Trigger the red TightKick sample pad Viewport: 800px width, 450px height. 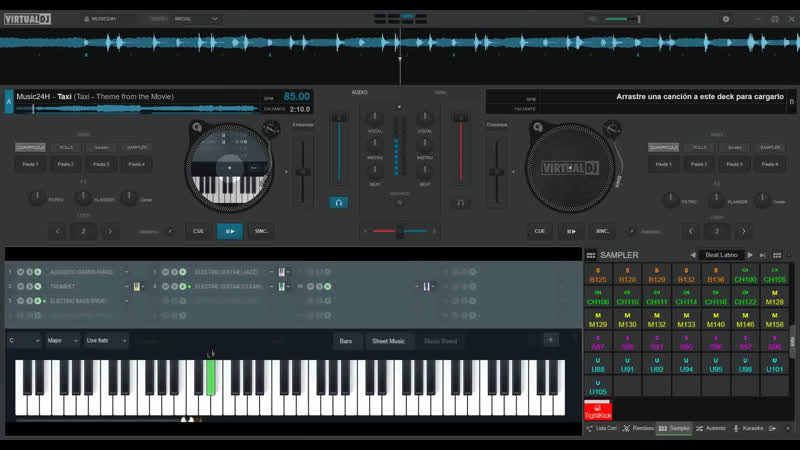coord(598,411)
